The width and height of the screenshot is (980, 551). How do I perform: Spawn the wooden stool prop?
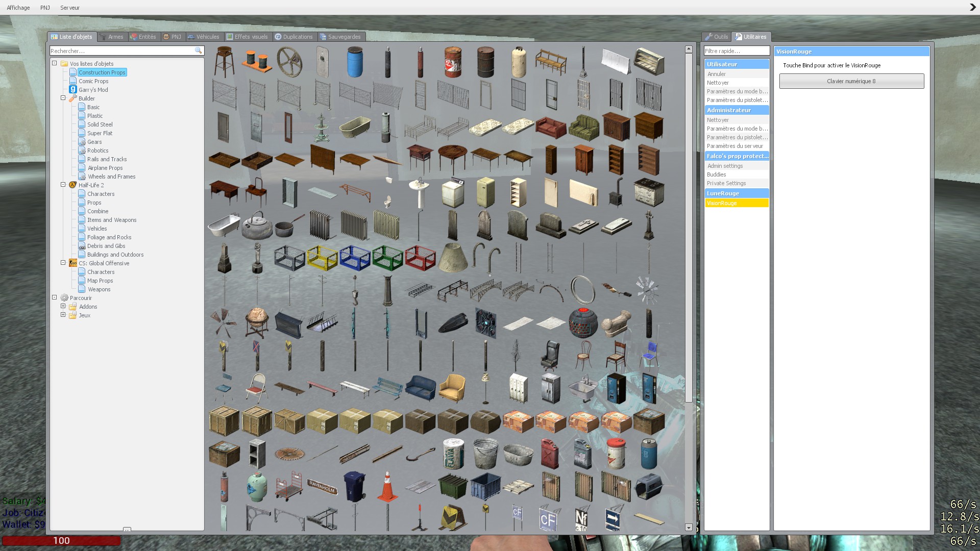(x=224, y=62)
